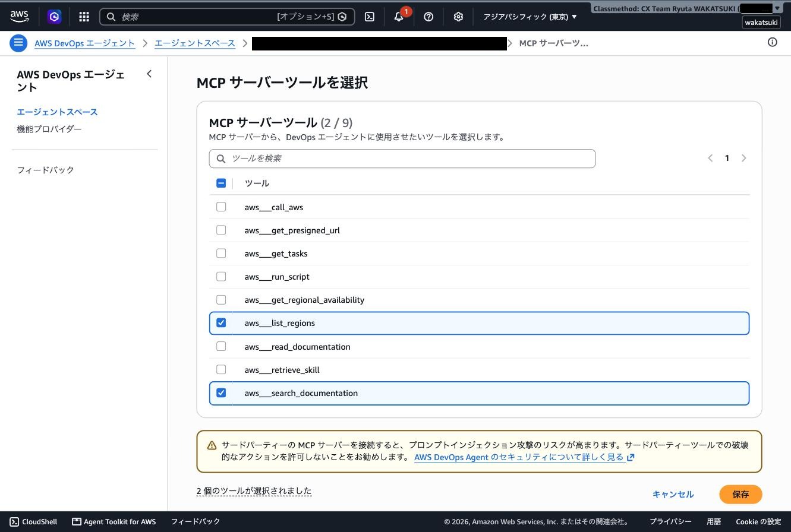
Task: Go to エージェントスペース breadcrumb link
Action: [195, 43]
